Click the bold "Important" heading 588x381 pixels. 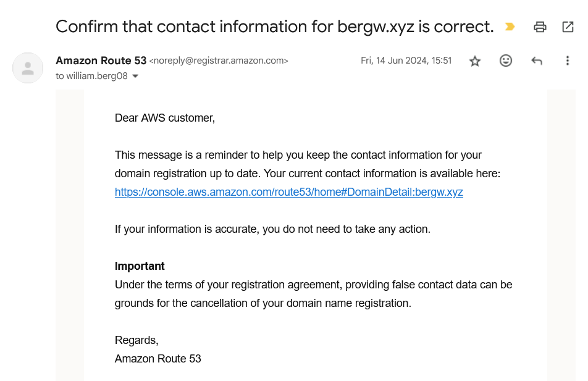pos(140,266)
